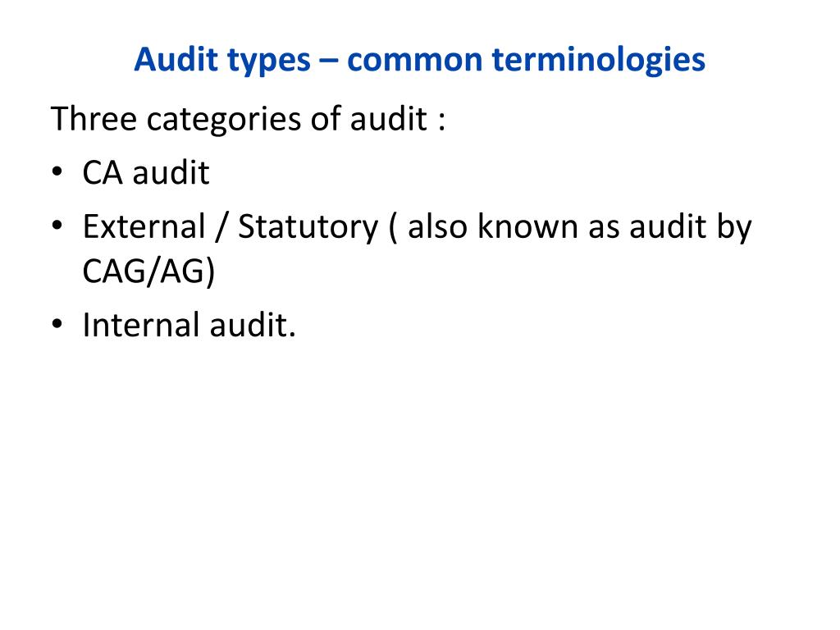Click the line 'Three categories of audit :'
This screenshot has width=840, height=630.
point(248,119)
